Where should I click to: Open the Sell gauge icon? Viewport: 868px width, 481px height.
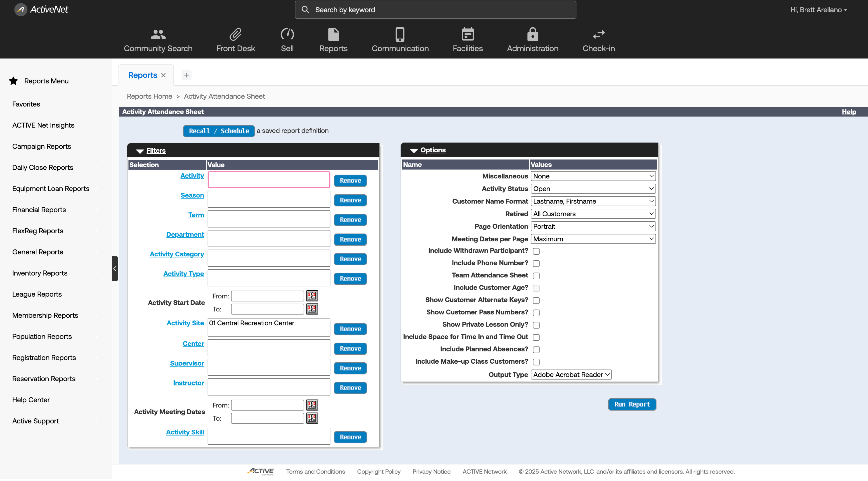(x=287, y=34)
